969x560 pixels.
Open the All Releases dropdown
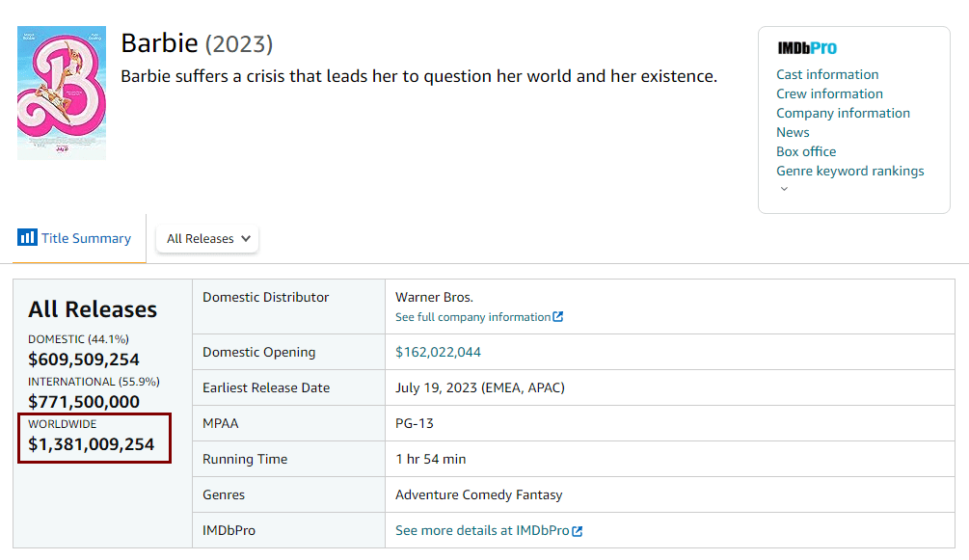tap(207, 239)
